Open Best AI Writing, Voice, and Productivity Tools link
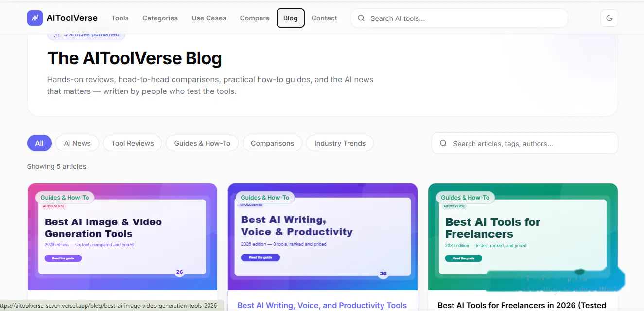Screen dimensions: 644x311 click(322, 305)
